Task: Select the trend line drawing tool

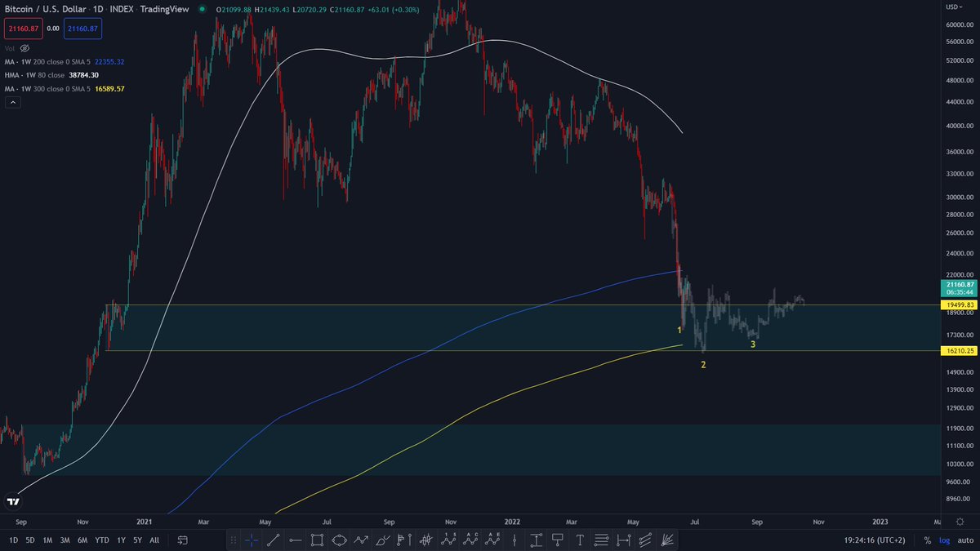Action: point(273,540)
